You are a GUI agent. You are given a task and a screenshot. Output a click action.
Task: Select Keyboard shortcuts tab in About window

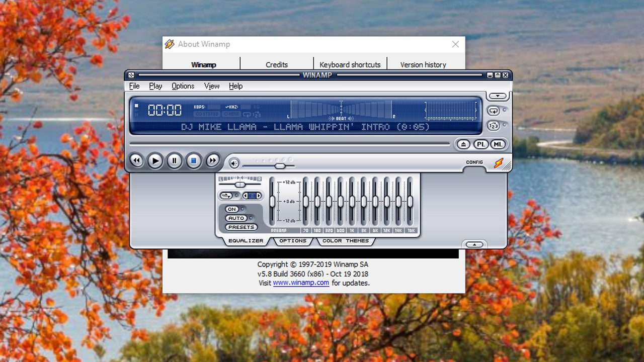(350, 64)
